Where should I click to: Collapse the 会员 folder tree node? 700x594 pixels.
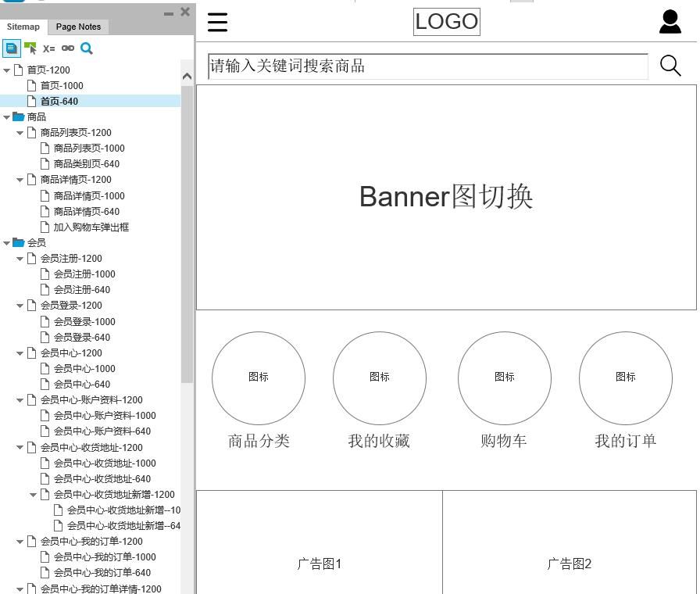7,243
